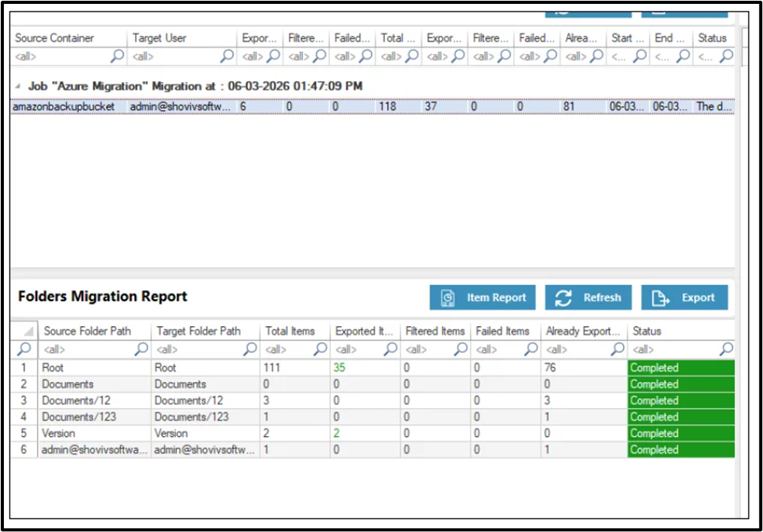Click magnifier in Start column filter
The height and width of the screenshot is (532, 763).
(640, 56)
